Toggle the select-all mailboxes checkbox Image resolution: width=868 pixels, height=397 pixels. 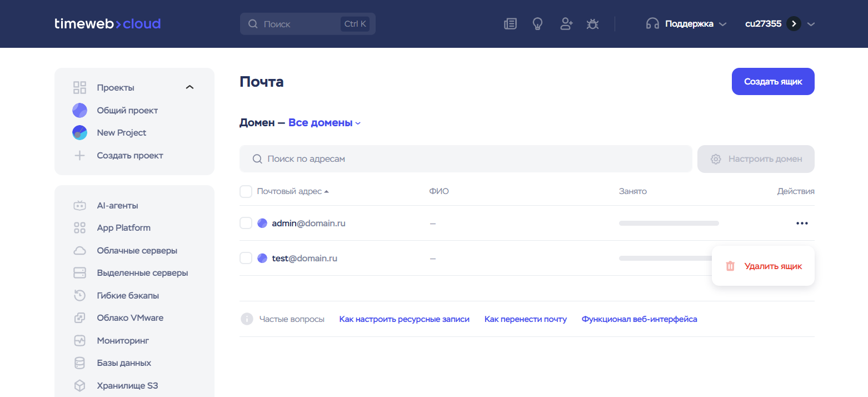coord(246,192)
